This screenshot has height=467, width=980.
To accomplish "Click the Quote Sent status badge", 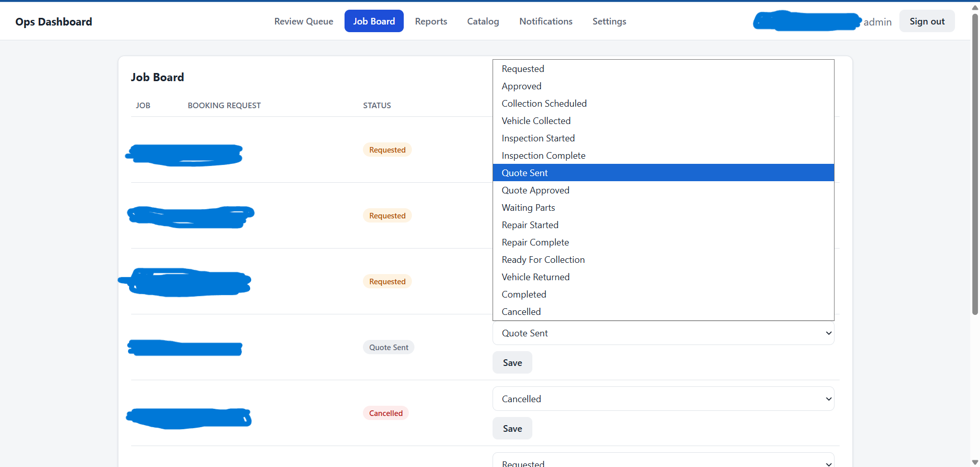I will (x=388, y=348).
